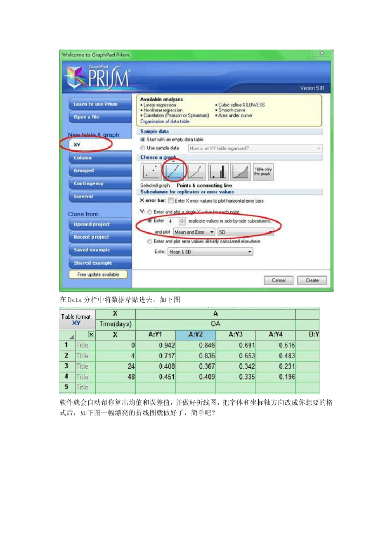
Task: Select the Table only No graph option
Action: tap(263, 171)
